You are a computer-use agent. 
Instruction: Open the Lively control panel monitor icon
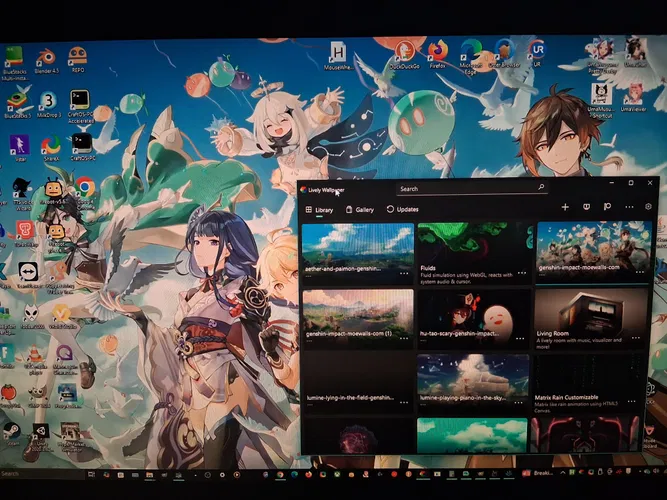pos(586,207)
